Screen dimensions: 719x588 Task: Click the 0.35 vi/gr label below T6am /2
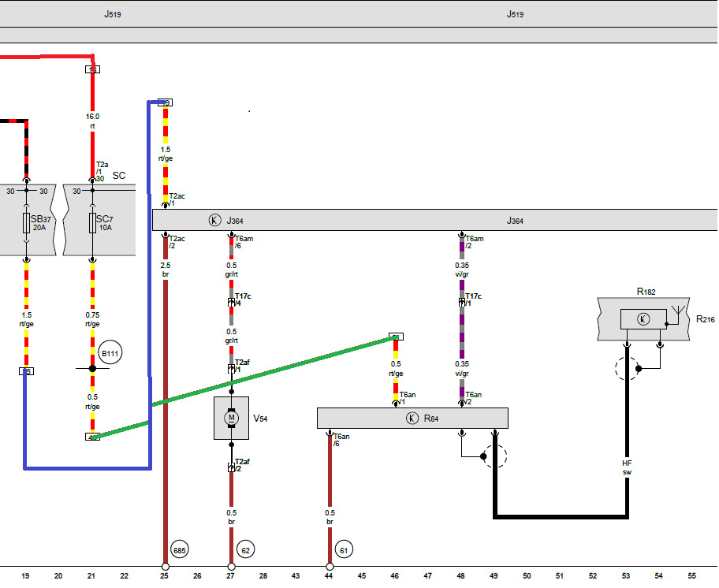(462, 270)
